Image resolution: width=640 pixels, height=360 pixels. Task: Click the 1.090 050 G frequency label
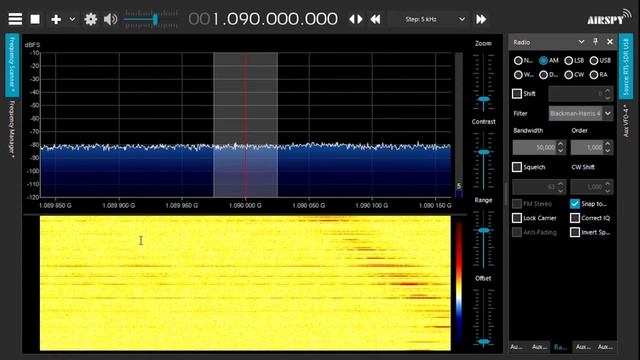(309, 205)
